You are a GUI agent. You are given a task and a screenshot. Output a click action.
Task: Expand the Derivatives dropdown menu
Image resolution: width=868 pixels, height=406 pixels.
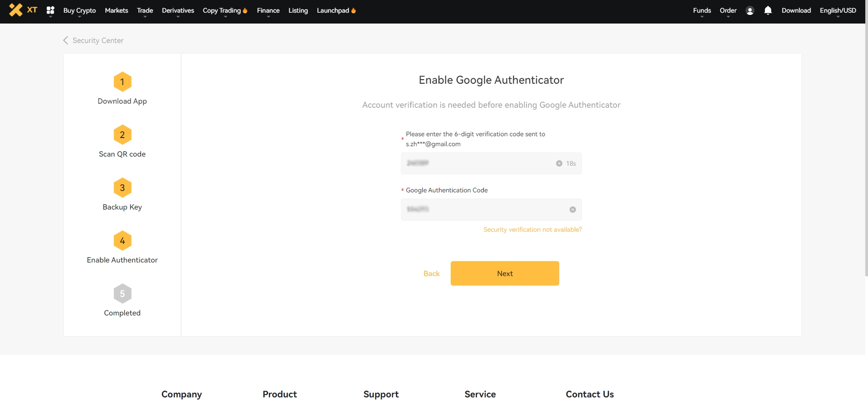pos(178,10)
